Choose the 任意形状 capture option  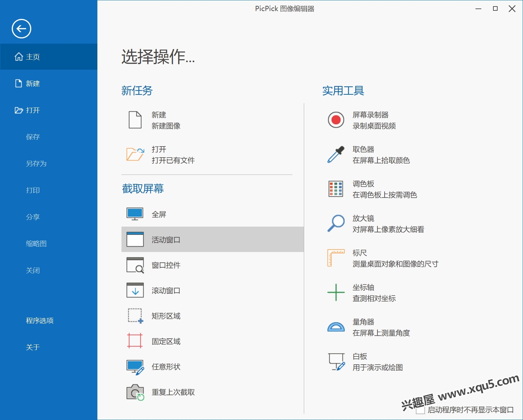pyautogui.click(x=213, y=367)
